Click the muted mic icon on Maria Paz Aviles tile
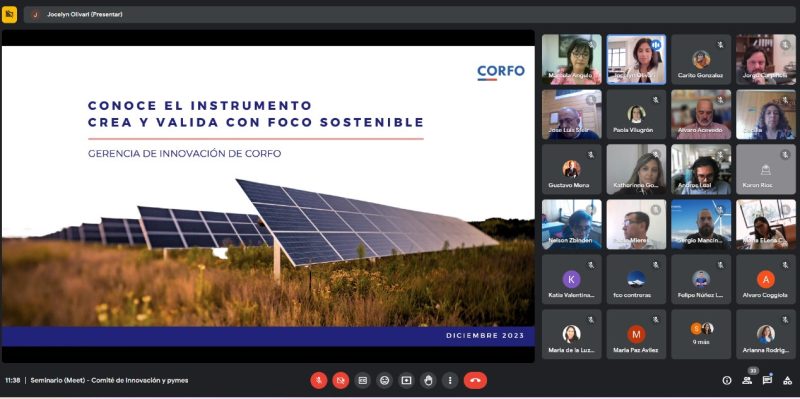The width and height of the screenshot is (800, 399). point(656,320)
